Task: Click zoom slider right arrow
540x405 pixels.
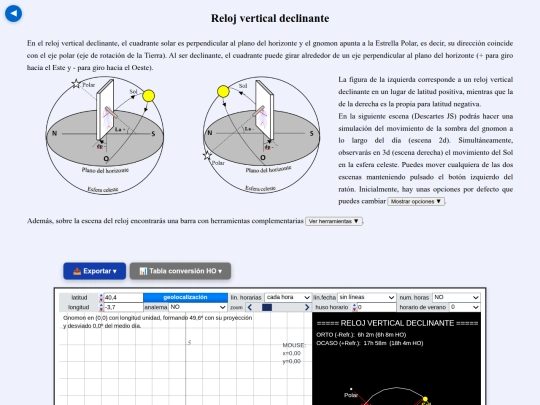Action: click(x=307, y=307)
